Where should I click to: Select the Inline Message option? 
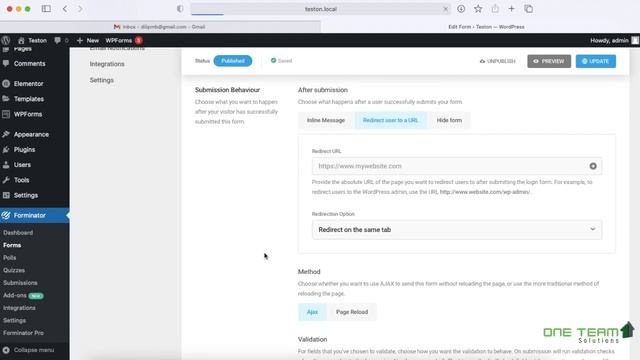(326, 120)
